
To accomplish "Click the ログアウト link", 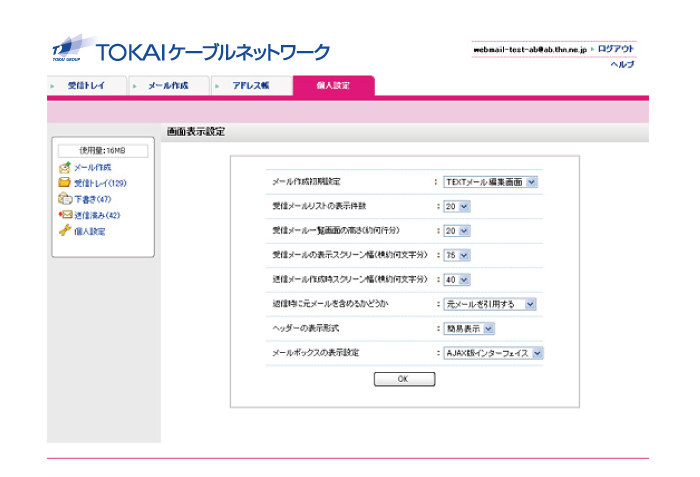I will coord(616,49).
